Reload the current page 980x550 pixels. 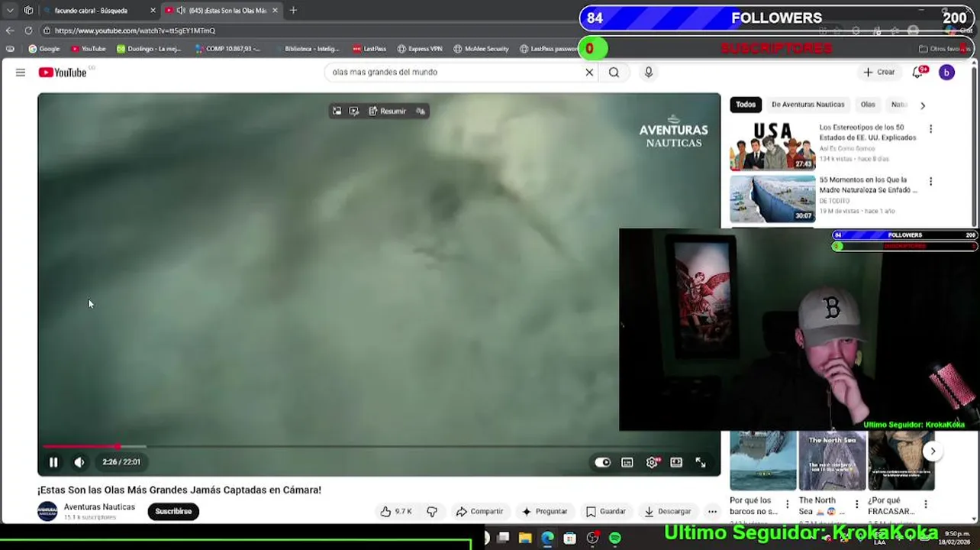tap(29, 31)
